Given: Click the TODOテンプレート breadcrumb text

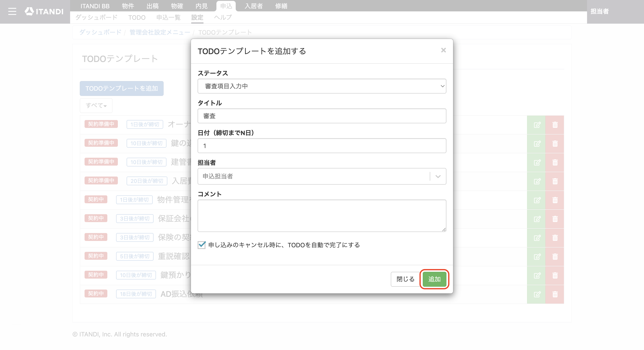Looking at the screenshot, I should (x=225, y=32).
